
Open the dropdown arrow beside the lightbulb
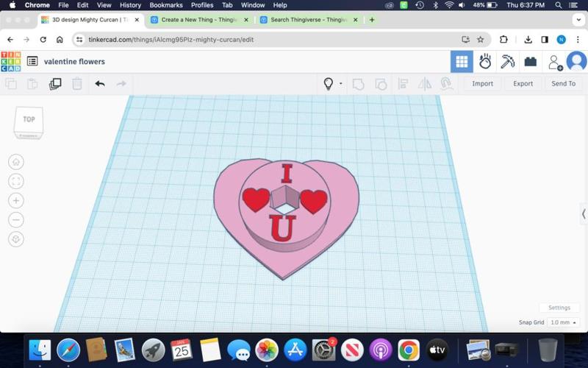pos(340,84)
